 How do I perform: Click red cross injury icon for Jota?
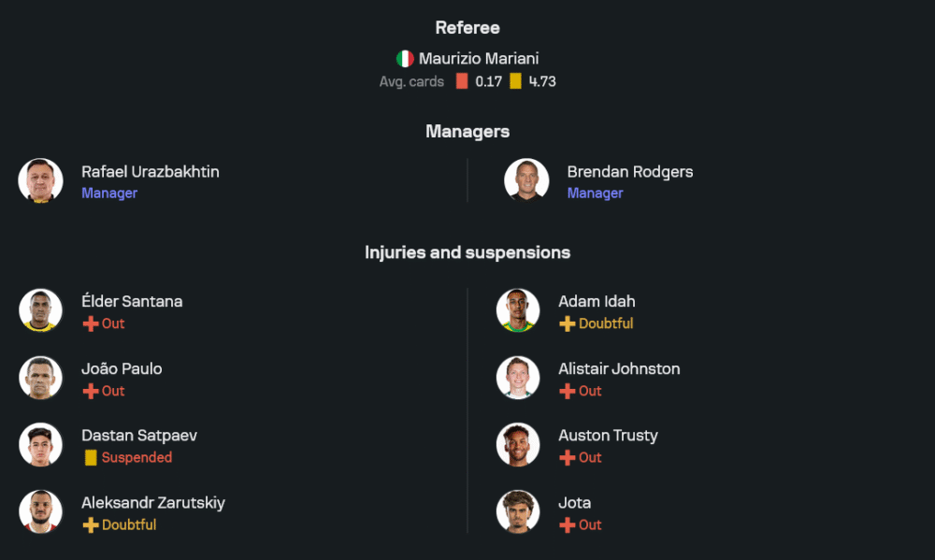pyautogui.click(x=567, y=525)
